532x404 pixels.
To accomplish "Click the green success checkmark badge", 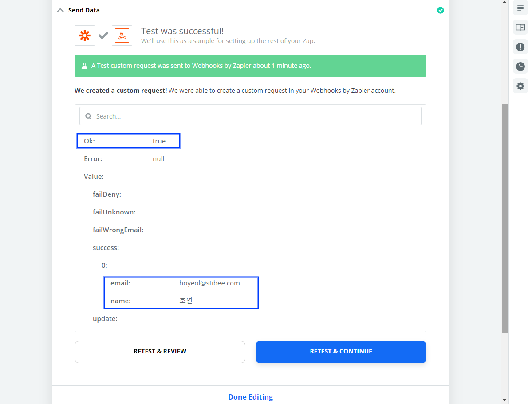I will click(x=441, y=10).
